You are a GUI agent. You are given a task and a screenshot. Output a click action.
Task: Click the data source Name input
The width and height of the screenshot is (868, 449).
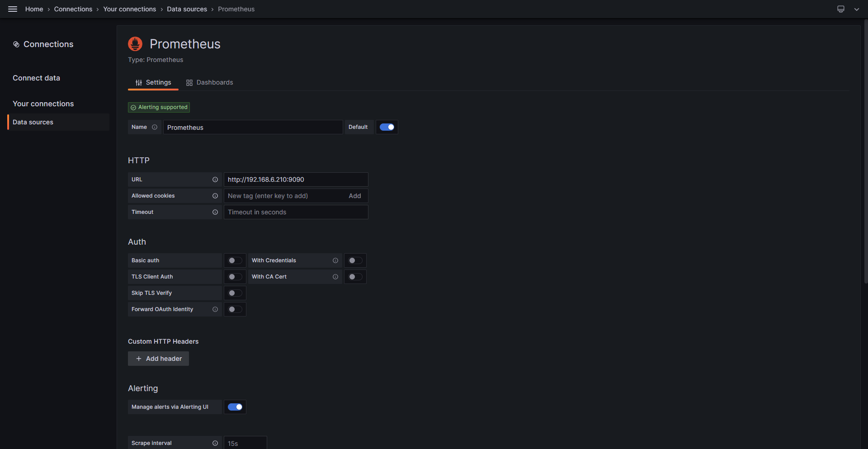253,127
